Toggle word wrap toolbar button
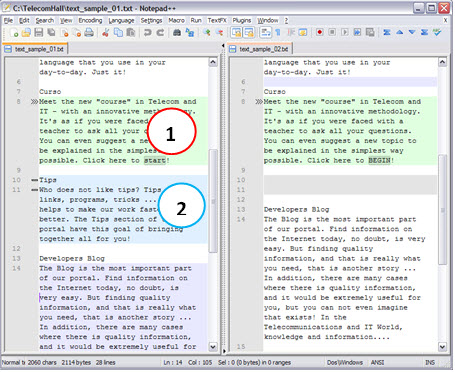This screenshot has width=455, height=372. (266, 33)
